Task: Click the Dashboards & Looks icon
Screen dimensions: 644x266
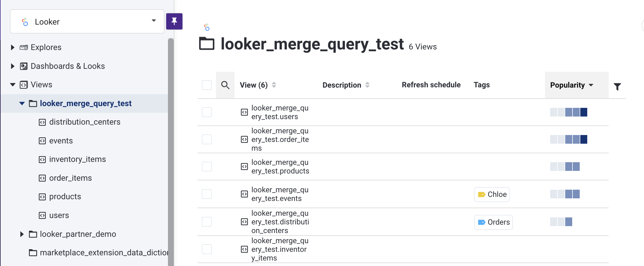Action: point(24,66)
